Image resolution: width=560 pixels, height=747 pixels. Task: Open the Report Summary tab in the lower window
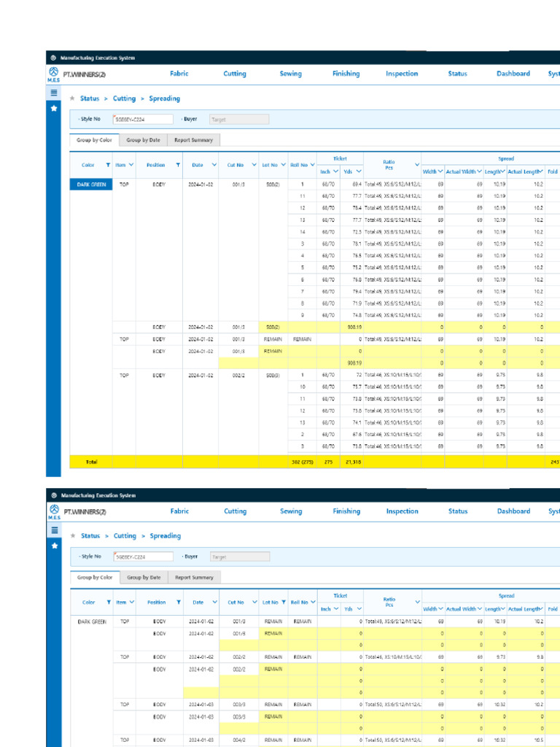click(194, 577)
